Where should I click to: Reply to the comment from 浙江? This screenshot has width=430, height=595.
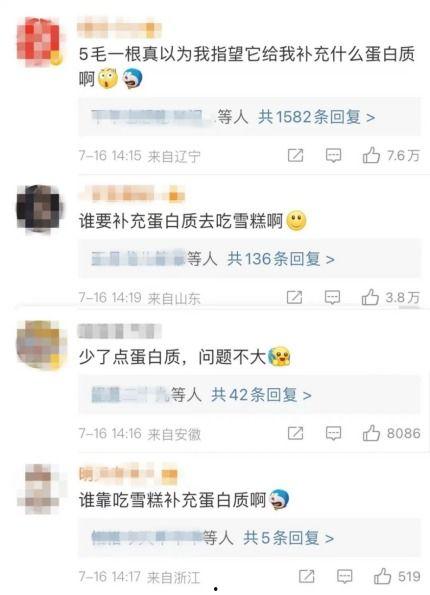tap(345, 577)
